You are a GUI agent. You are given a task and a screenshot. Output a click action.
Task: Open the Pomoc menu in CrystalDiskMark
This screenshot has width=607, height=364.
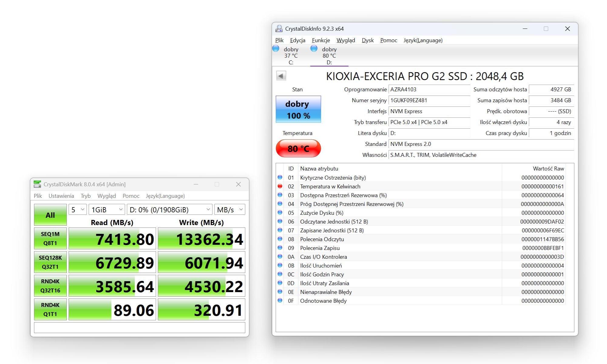[131, 196]
